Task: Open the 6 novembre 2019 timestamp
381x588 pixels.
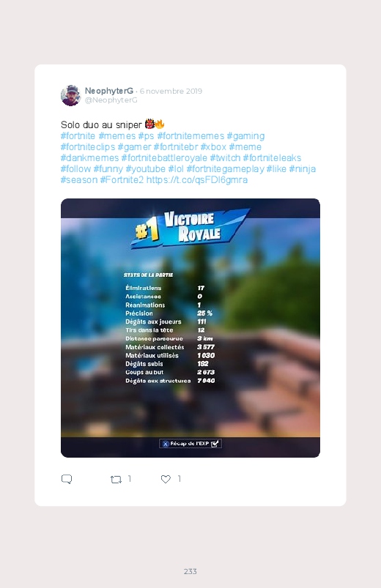Action: (171, 91)
